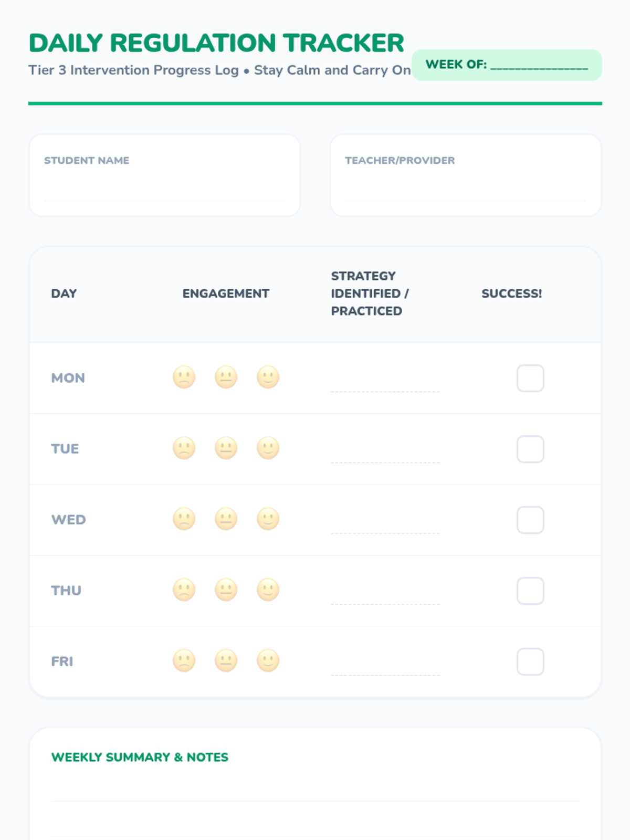Select the happy face for Monday
Screen dimensions: 630x840
click(x=268, y=377)
